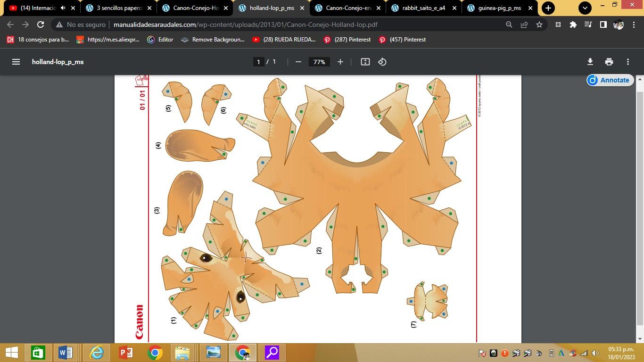Image resolution: width=644 pixels, height=362 pixels.
Task: Open the Windows Start menu
Action: pyautogui.click(x=11, y=353)
